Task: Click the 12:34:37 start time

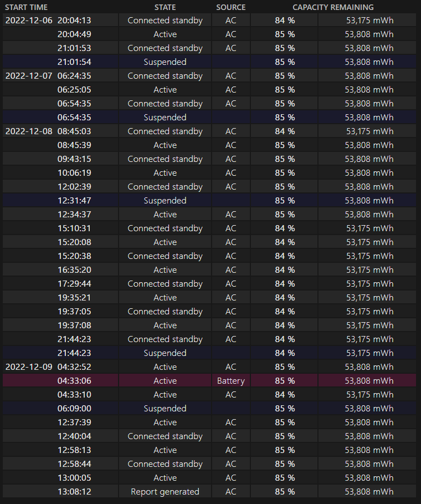Action: click(74, 214)
